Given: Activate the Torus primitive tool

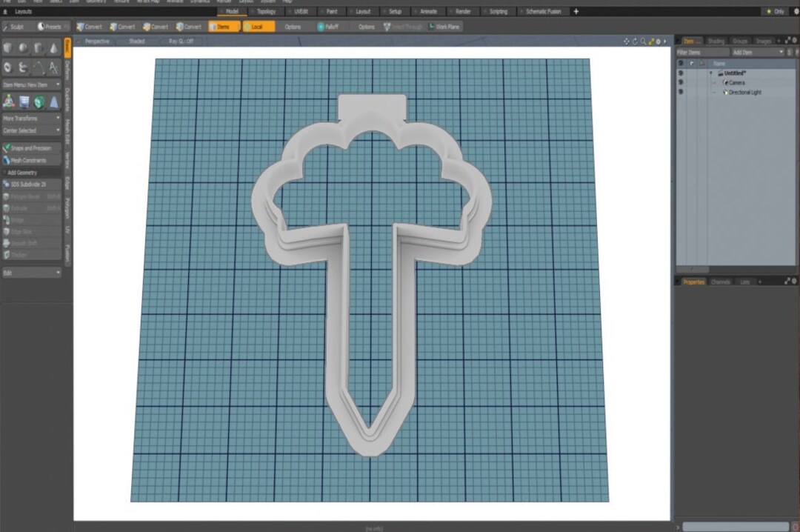Looking at the screenshot, I should point(7,67).
